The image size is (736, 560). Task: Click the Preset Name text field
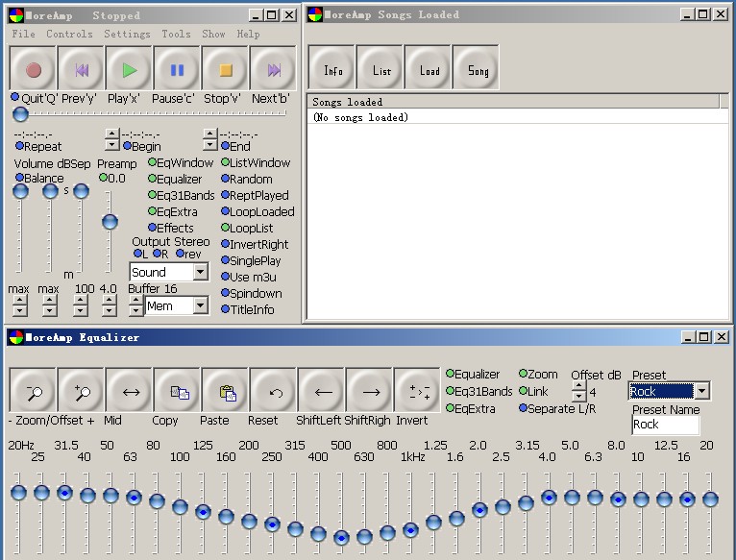(665, 425)
